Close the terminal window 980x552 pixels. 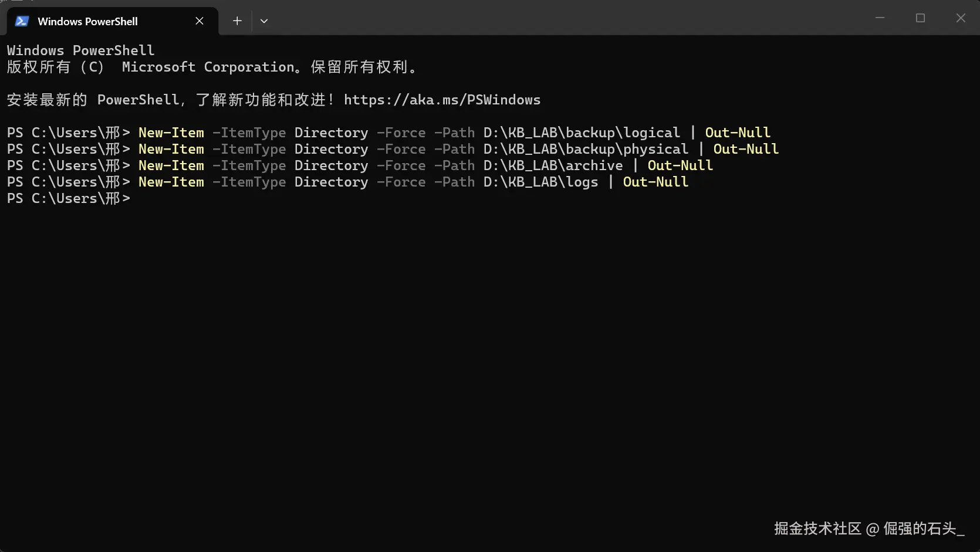[x=961, y=18]
